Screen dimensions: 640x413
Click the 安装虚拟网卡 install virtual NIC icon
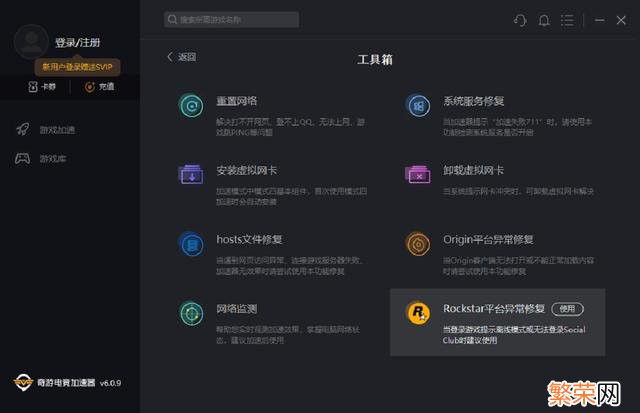click(x=191, y=175)
